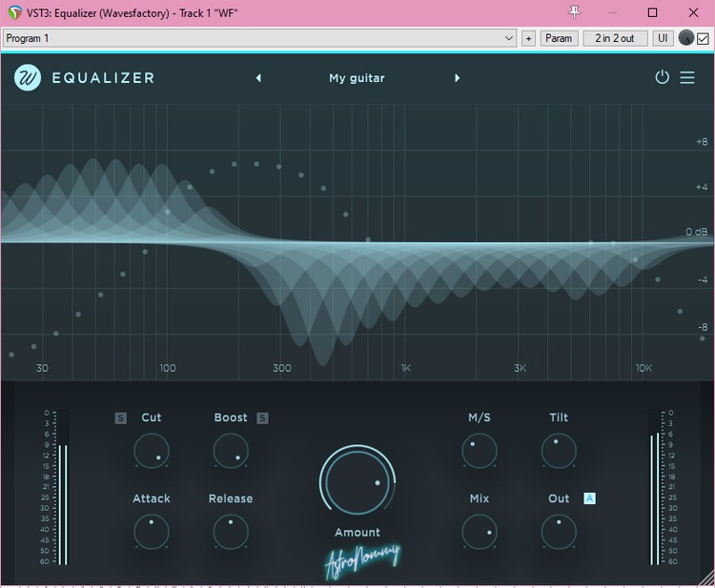715x588 pixels.
Task: Click the 2 in 2 out routing button
Action: [615, 38]
